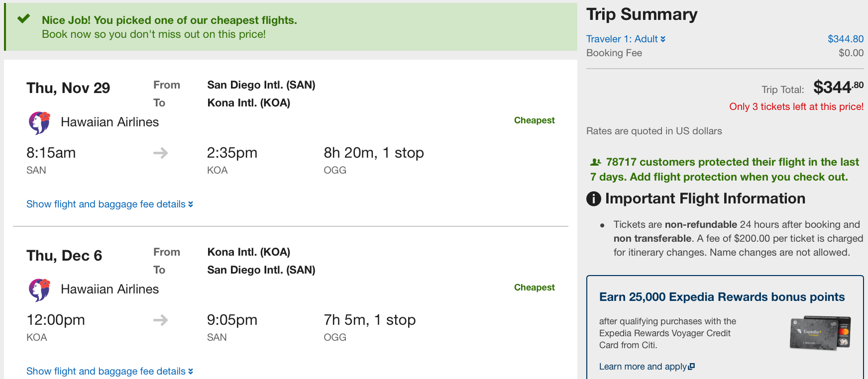The image size is (868, 379).
Task: Click the Earn 25,000 Expedia Rewards heading
Action: tap(722, 297)
